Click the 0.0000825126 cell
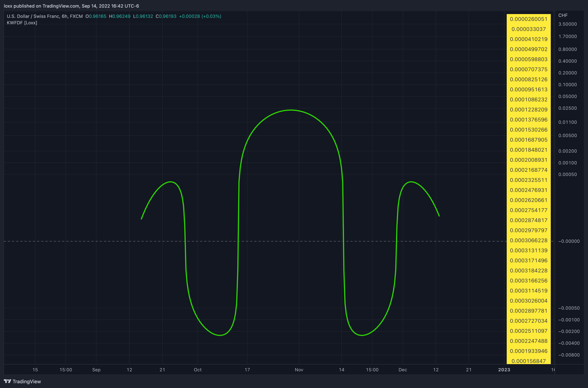The image size is (588, 388). (x=529, y=79)
